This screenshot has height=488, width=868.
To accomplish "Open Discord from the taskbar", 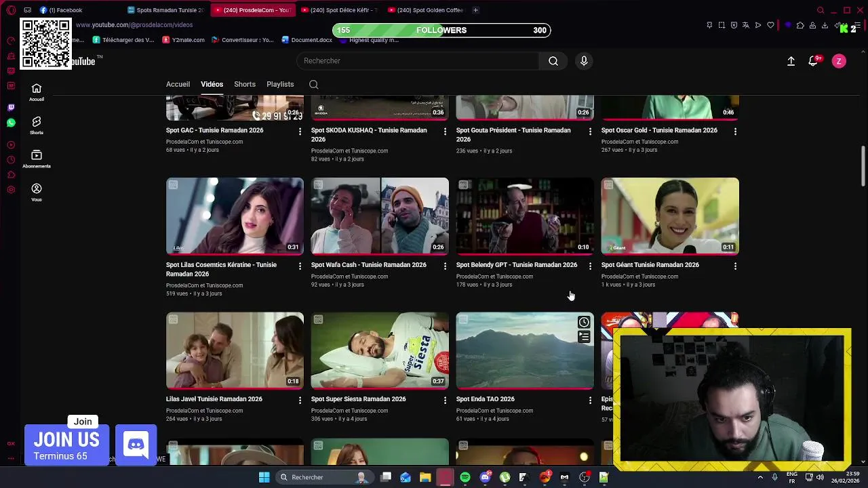I will [x=485, y=477].
